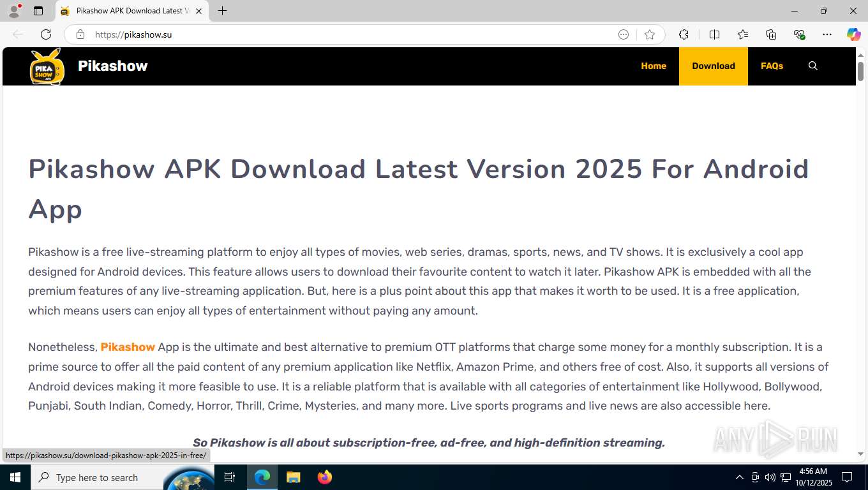Open File Explorer from taskbar

(x=293, y=477)
